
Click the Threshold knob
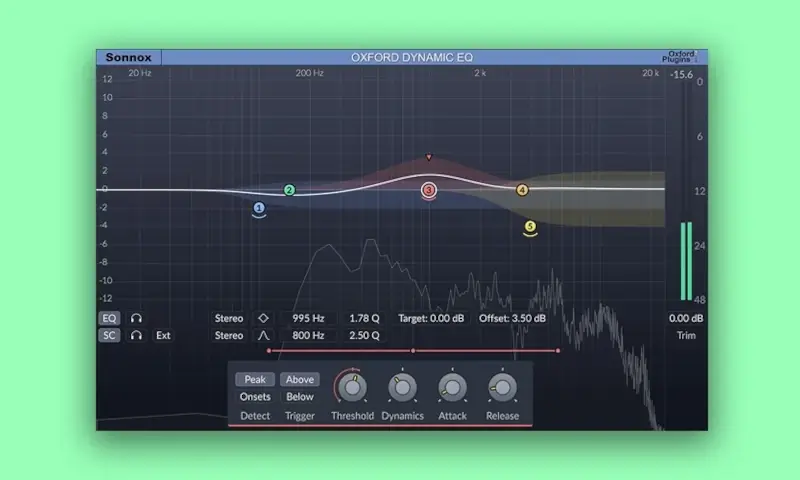352,388
